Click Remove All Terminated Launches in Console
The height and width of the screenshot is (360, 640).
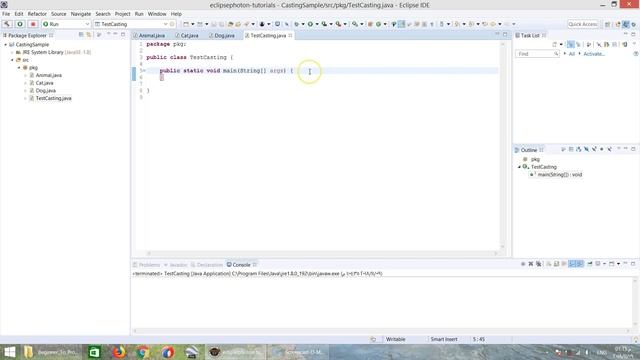point(539,264)
